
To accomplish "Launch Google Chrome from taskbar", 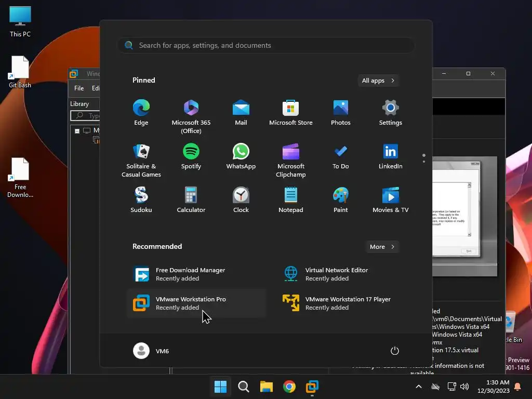I will pos(289,387).
